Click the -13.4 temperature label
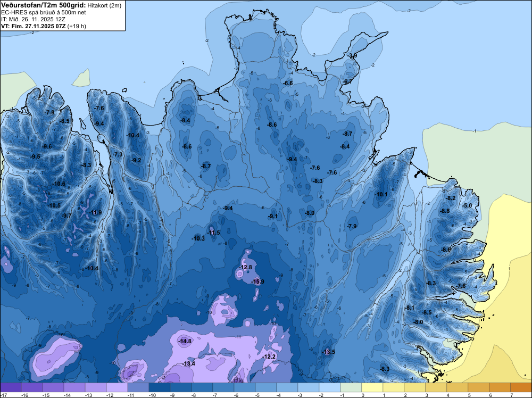This screenshot has height=398, width=532. [x=189, y=364]
